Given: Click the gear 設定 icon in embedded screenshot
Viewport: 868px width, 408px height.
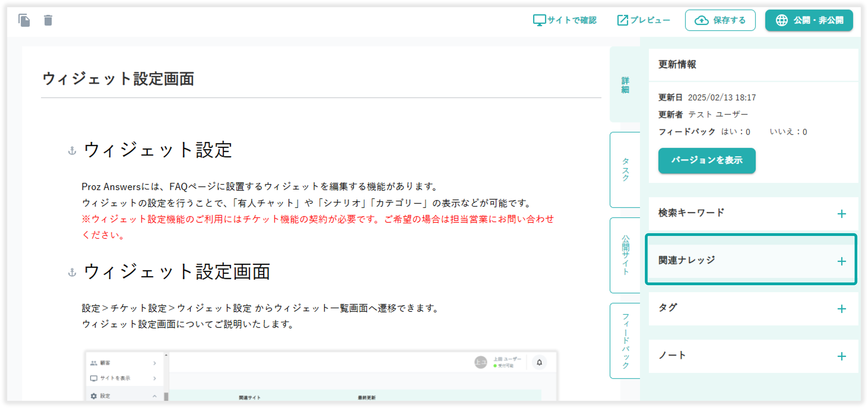Looking at the screenshot, I should [94, 396].
